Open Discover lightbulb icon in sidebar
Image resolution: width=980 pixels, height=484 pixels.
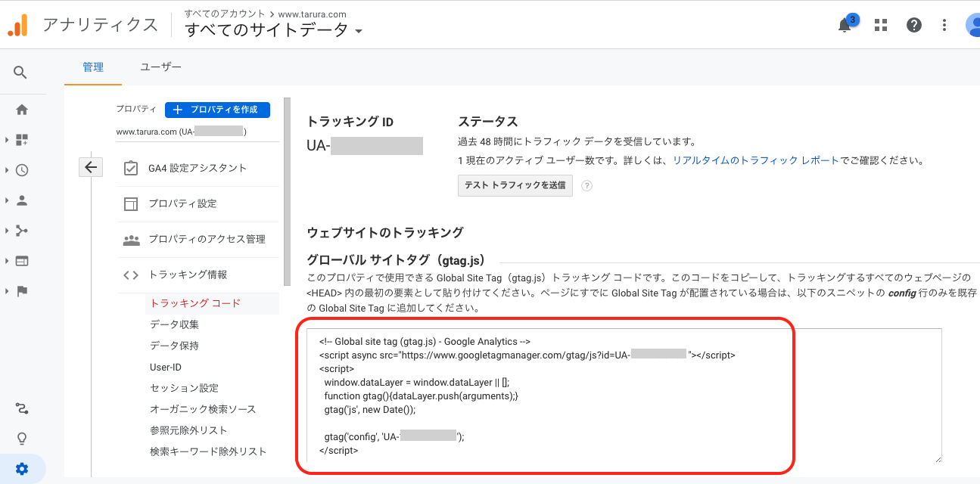tap(22, 439)
